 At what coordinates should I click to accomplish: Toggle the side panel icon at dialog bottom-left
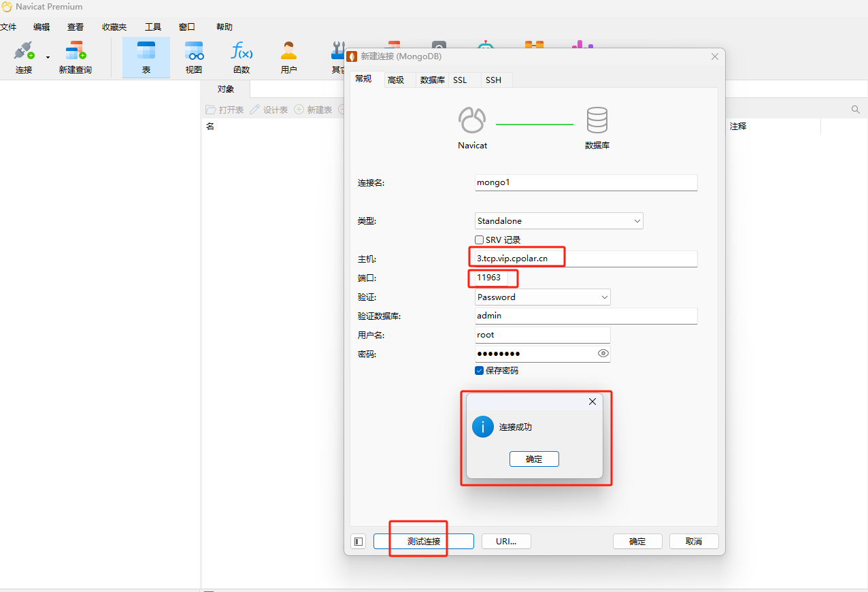[x=358, y=542]
